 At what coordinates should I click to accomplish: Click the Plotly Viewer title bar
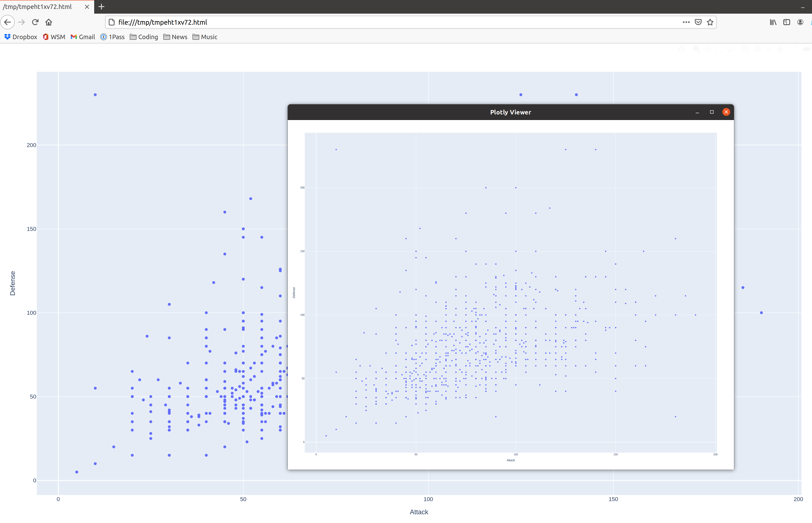pos(511,112)
